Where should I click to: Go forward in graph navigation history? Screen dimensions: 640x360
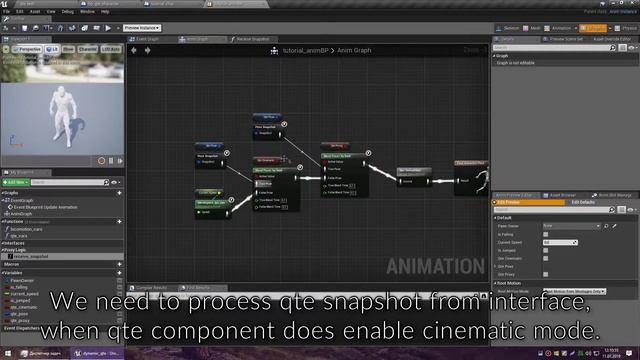coord(147,51)
